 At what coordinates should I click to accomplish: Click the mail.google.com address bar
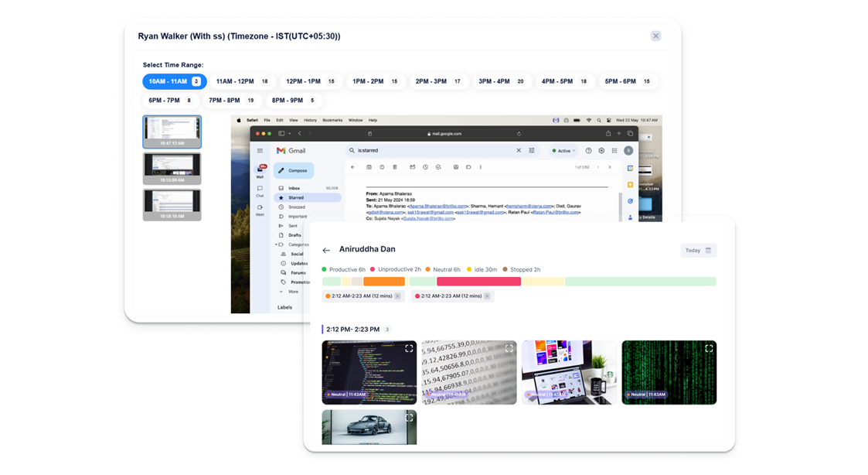(444, 134)
